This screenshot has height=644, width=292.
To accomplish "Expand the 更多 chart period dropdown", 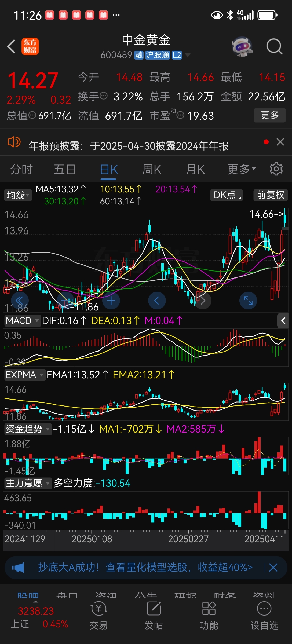I will coord(242,170).
